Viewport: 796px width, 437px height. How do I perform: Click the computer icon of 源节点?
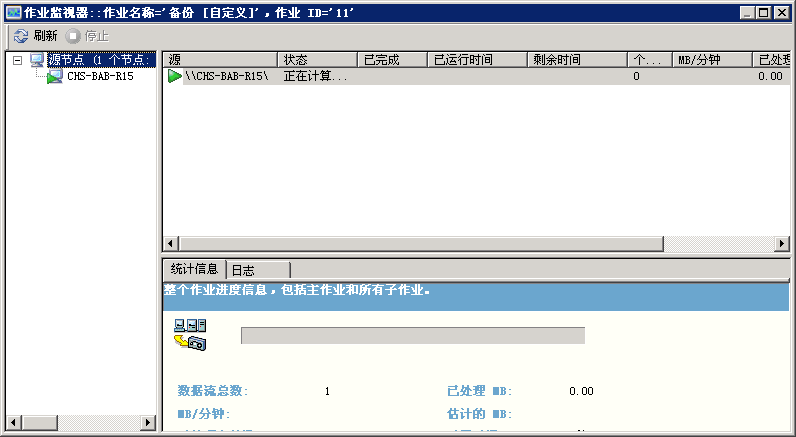pos(37,60)
